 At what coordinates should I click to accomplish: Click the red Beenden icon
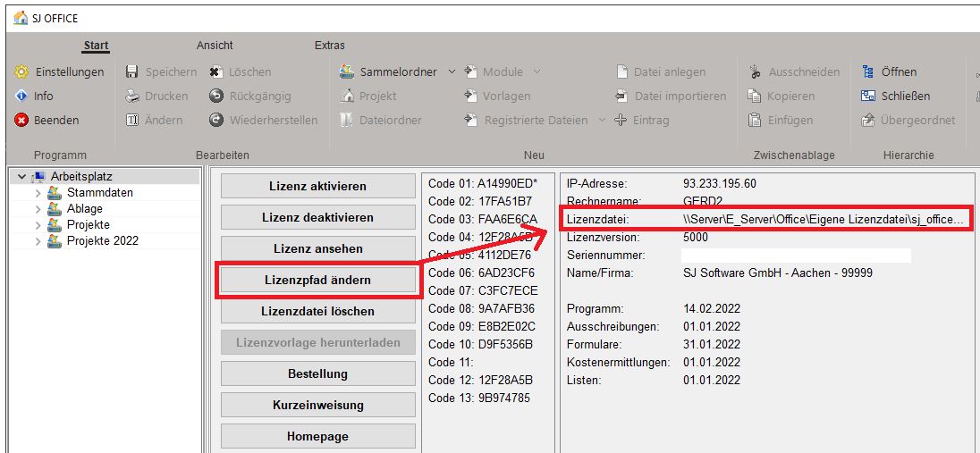21,120
